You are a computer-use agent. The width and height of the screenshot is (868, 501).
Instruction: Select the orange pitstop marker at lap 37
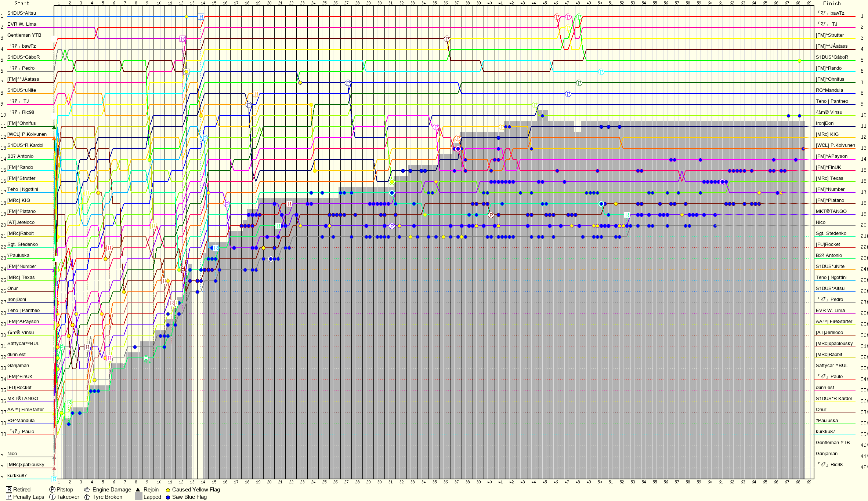(458, 138)
